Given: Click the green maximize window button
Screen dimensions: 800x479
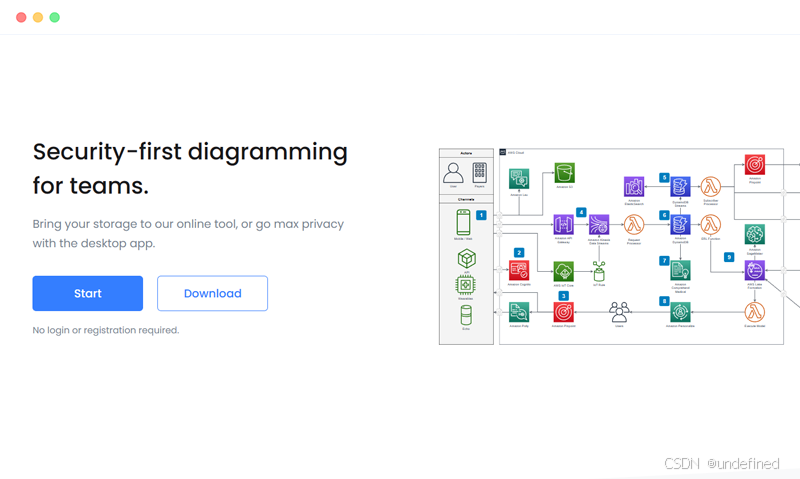Looking at the screenshot, I should 55,17.
